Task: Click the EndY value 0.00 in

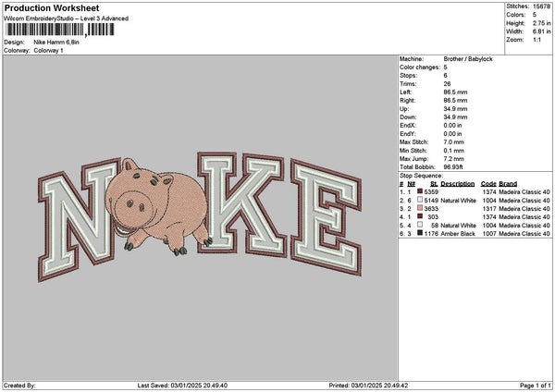Action: pos(452,134)
